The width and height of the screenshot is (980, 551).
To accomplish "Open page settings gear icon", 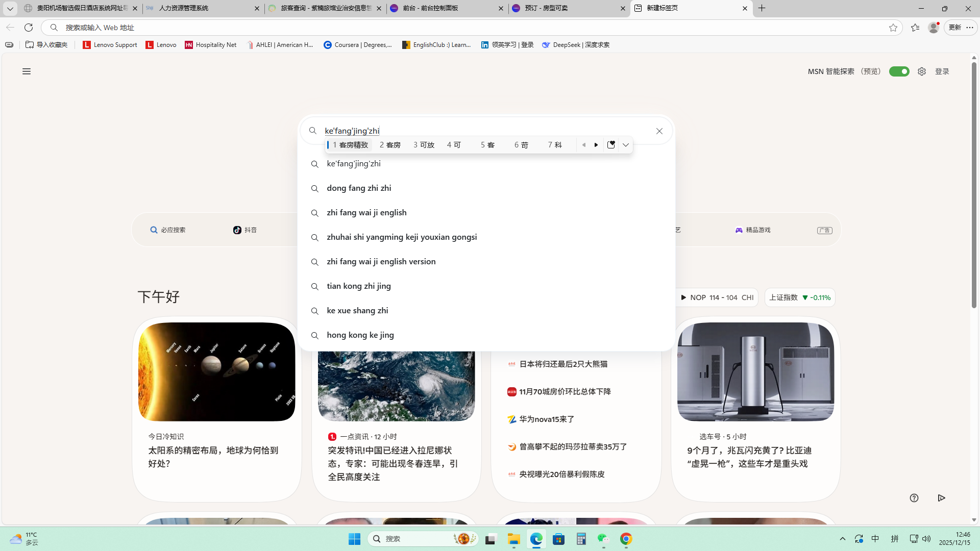I will 921,71.
